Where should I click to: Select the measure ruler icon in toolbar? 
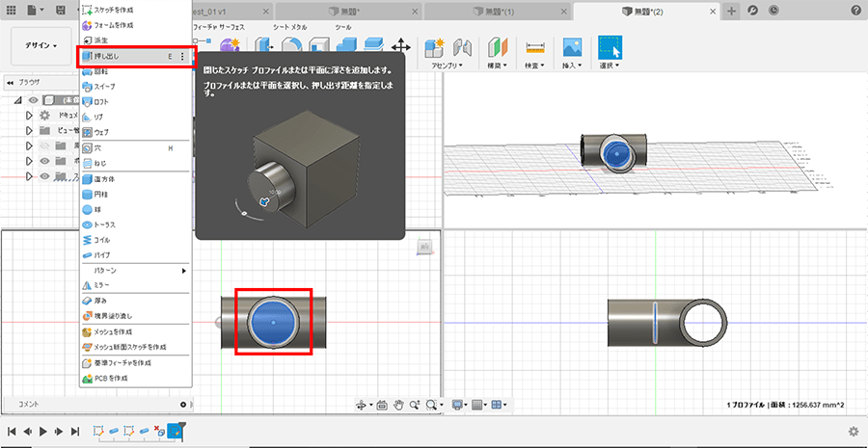533,46
